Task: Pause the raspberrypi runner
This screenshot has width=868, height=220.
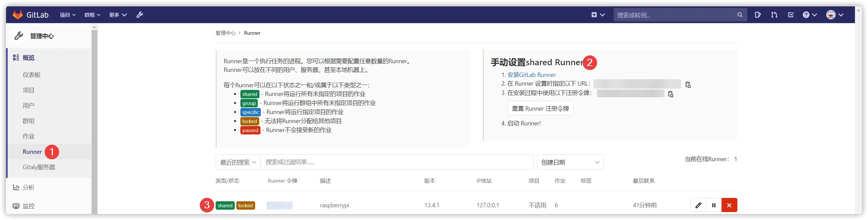Action: (714, 205)
